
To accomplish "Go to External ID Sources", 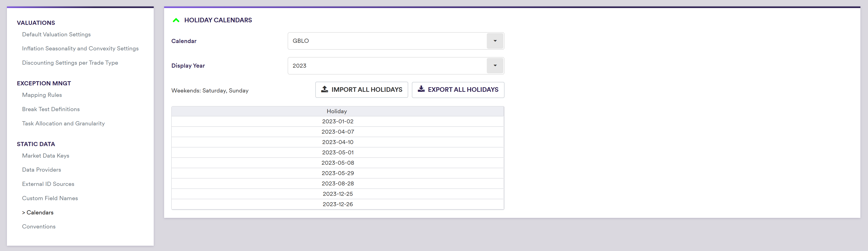I will (x=48, y=184).
